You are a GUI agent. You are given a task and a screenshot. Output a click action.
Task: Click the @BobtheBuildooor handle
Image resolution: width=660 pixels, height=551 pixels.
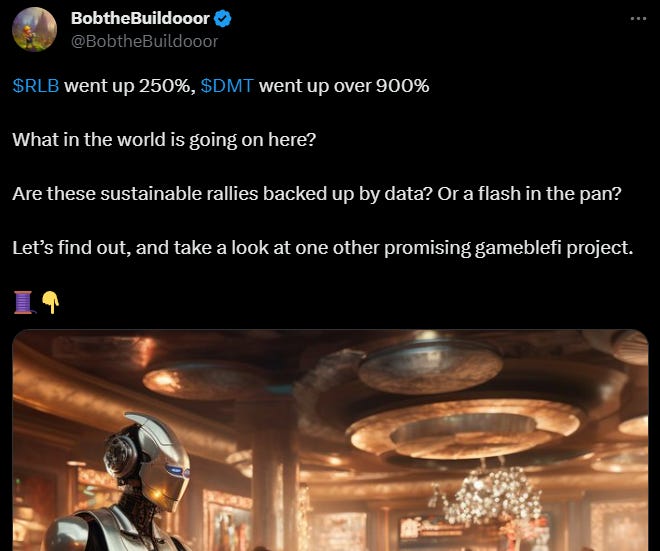[x=144, y=41]
